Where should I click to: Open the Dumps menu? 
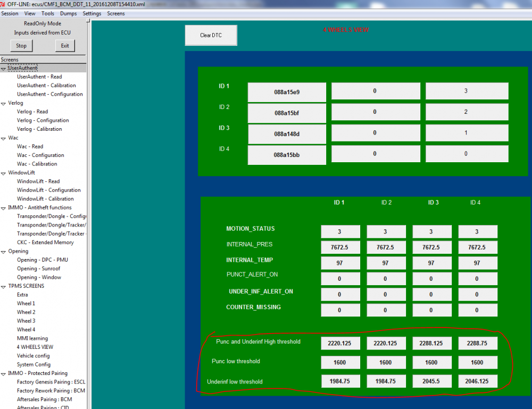click(x=69, y=14)
